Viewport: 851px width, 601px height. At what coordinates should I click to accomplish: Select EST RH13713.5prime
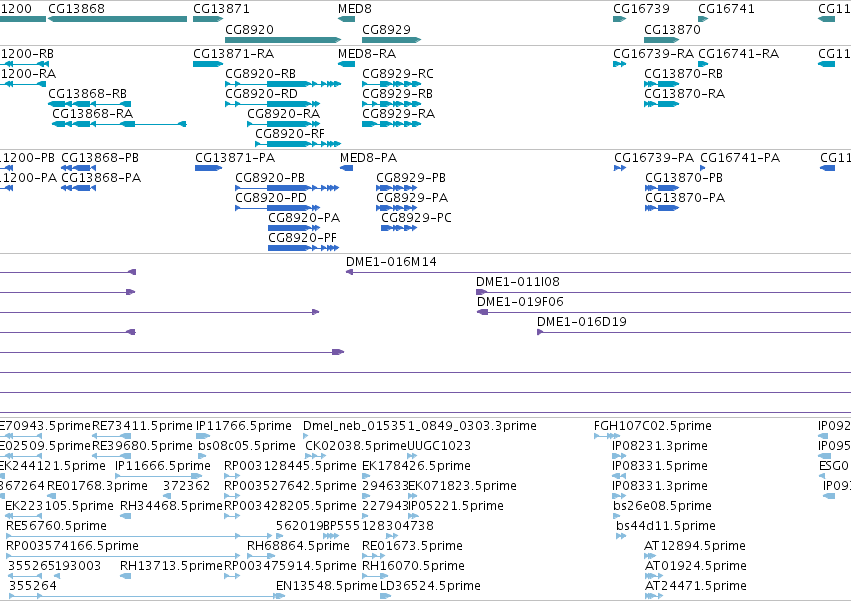[x=172, y=566]
